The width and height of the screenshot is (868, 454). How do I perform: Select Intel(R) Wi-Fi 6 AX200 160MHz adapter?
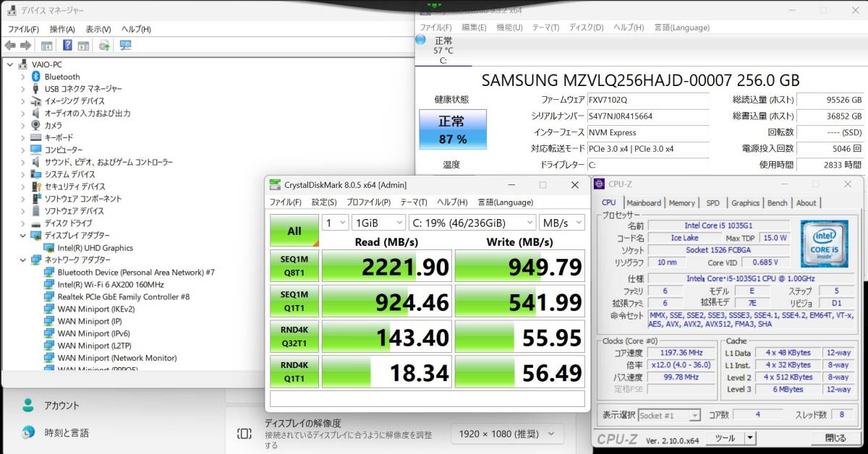point(110,285)
